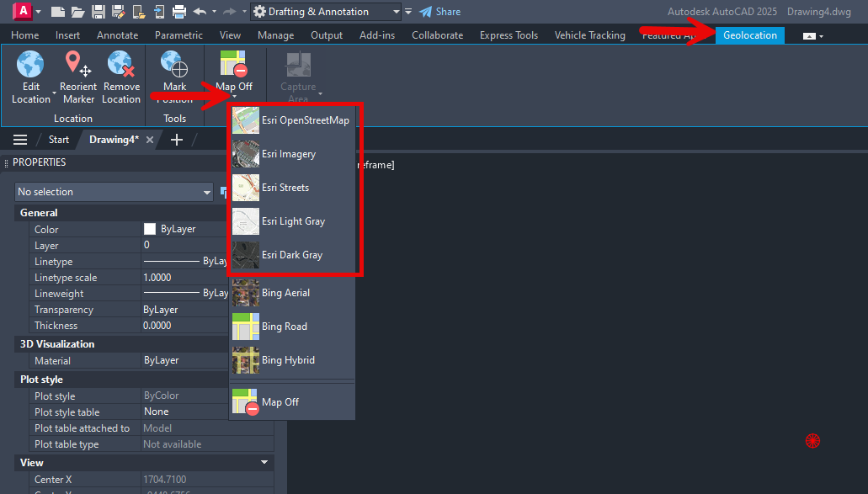Open the No selection dropdown in Properties
Viewport: 868px width, 494px height.
(114, 192)
